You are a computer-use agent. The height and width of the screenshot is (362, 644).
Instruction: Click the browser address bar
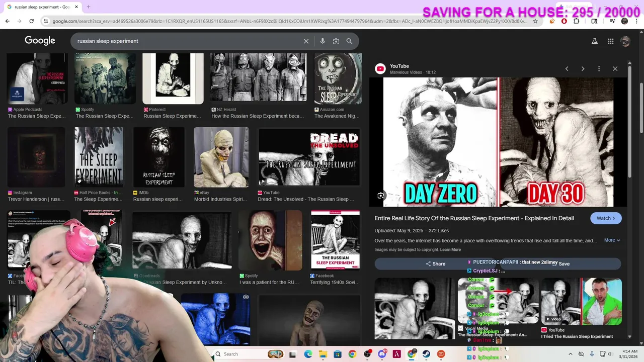click(x=289, y=21)
